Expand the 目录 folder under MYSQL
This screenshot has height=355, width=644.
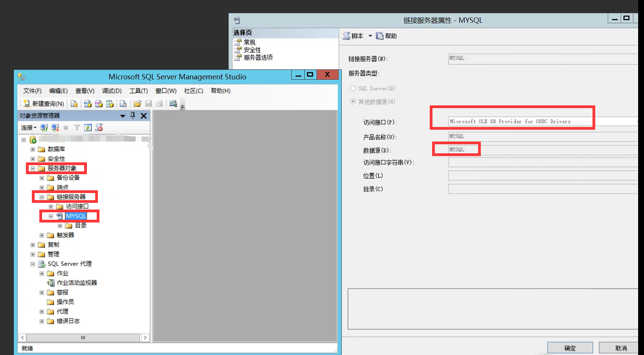(60, 226)
